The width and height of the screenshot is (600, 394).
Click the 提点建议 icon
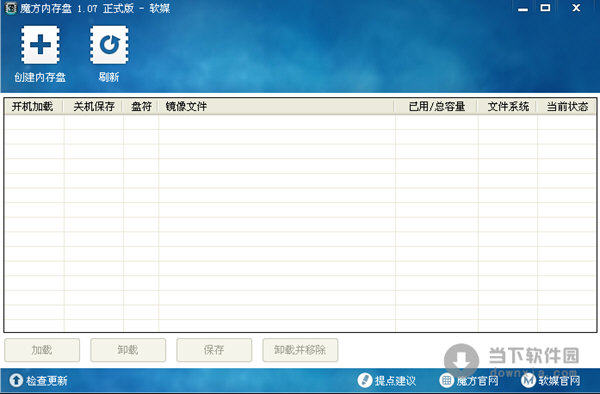coord(364,380)
